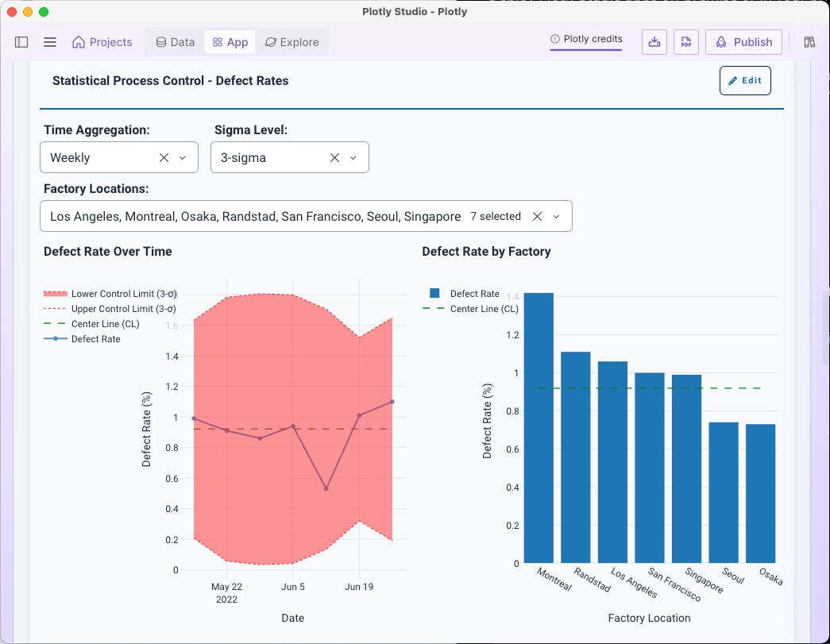
Task: Click the Explore compass icon
Action: click(x=271, y=42)
